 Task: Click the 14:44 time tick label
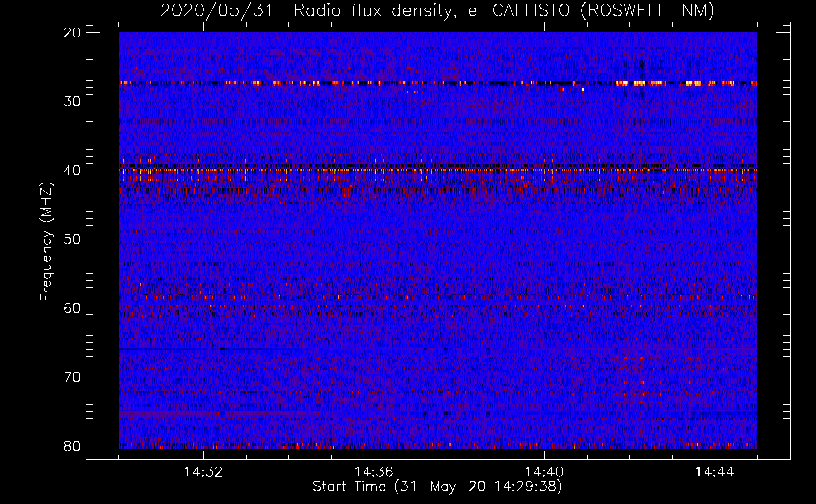(x=715, y=472)
